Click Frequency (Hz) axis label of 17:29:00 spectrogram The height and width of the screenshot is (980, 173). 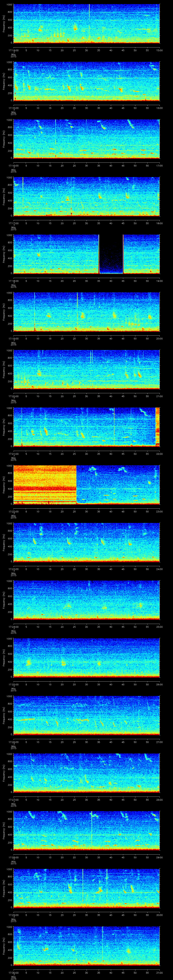(x=4, y=888)
